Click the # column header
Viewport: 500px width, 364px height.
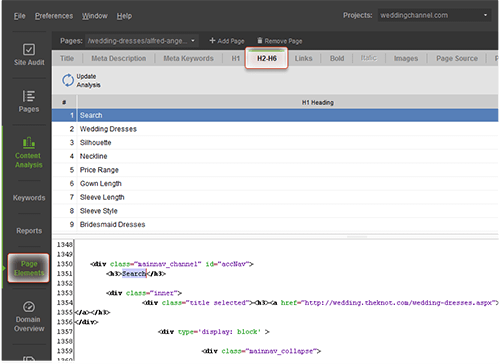[x=64, y=102]
